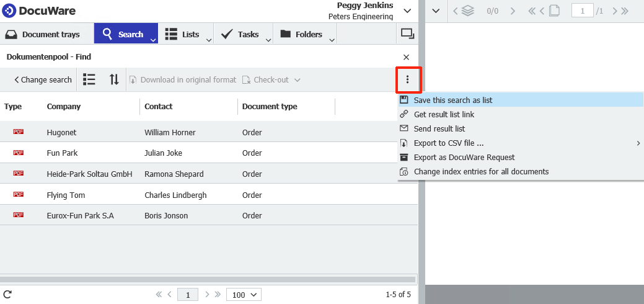Click the viewer page number field

tap(582, 11)
